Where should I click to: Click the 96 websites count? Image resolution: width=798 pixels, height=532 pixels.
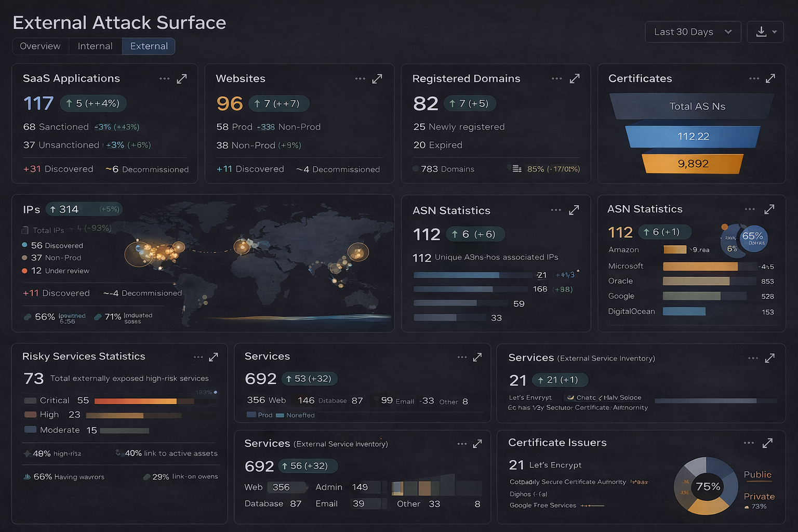[230, 103]
